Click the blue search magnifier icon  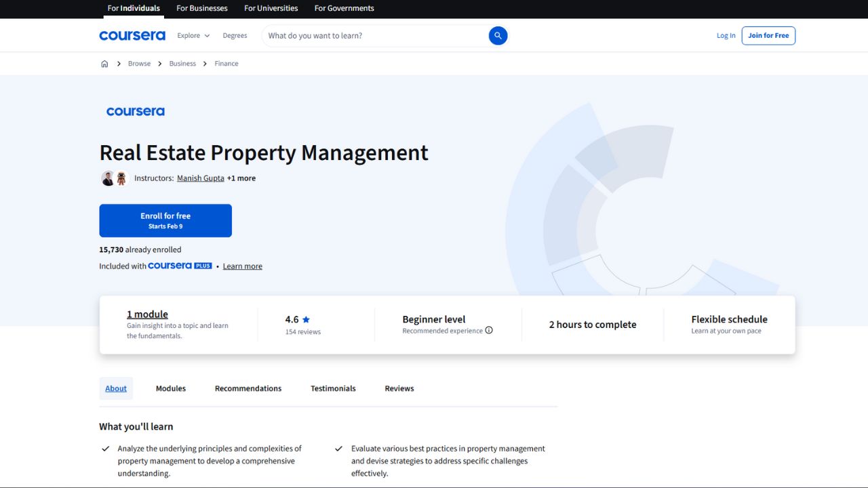[x=498, y=35]
